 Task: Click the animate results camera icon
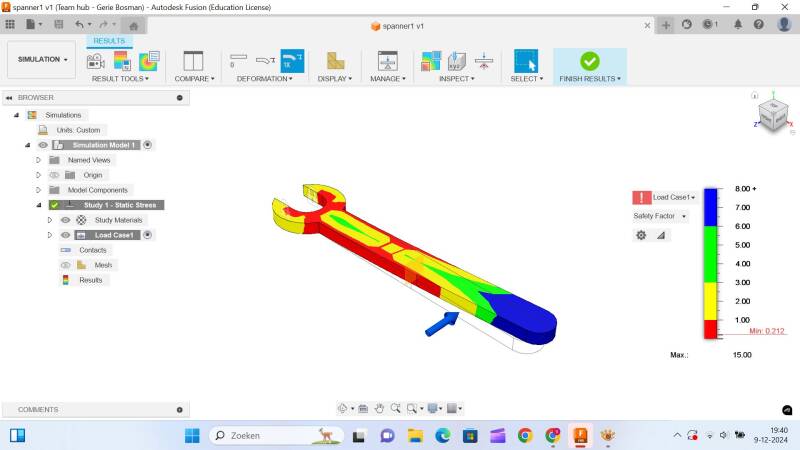pos(96,61)
